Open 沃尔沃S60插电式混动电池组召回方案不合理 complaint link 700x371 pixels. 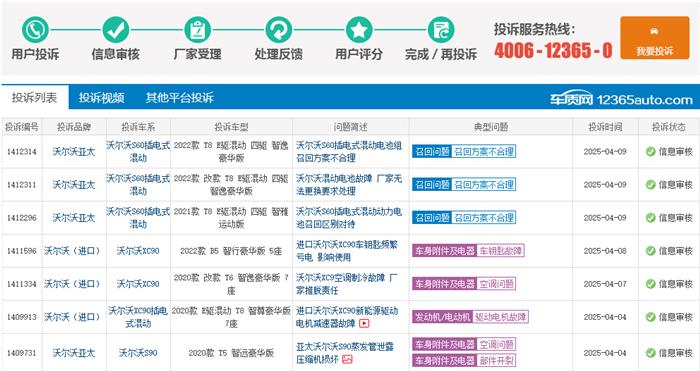coord(349,152)
